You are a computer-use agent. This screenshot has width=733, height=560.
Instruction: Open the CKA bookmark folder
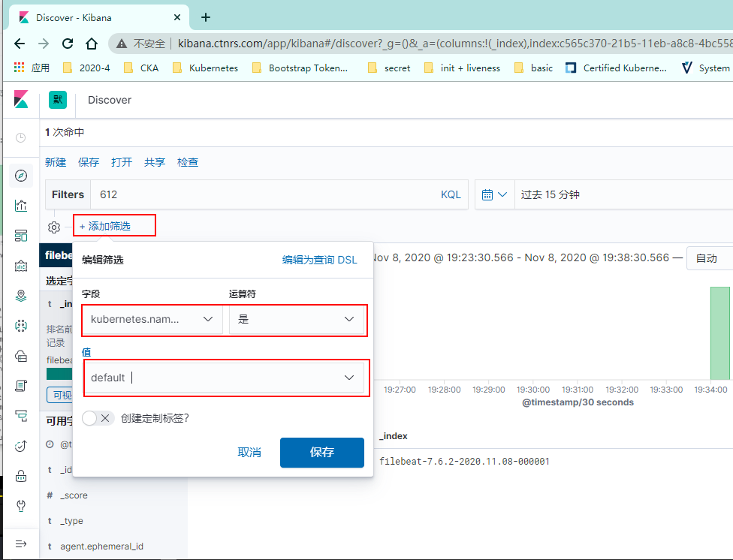[x=142, y=68]
